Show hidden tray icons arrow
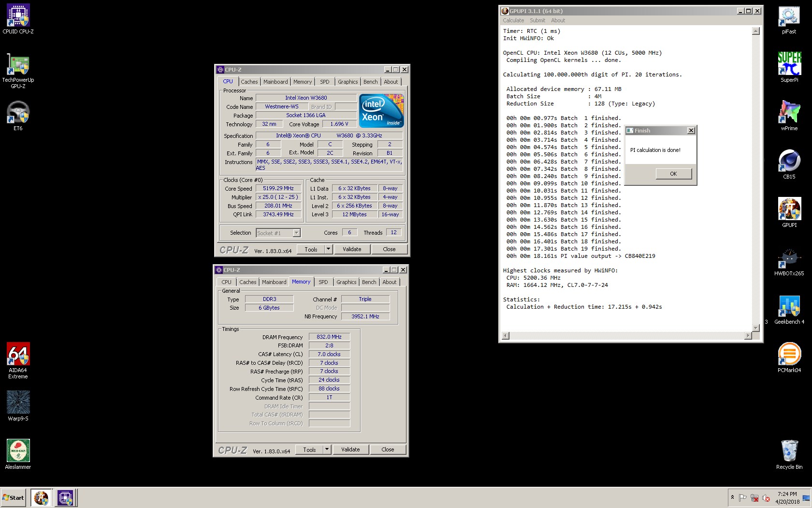This screenshot has width=812, height=508. [732, 497]
